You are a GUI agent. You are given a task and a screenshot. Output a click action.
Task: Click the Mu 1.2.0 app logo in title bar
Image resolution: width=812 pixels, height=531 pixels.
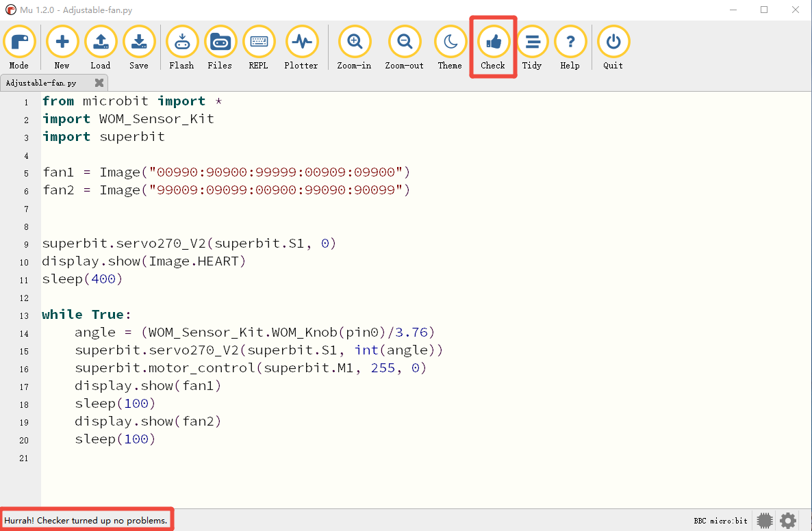(10, 10)
